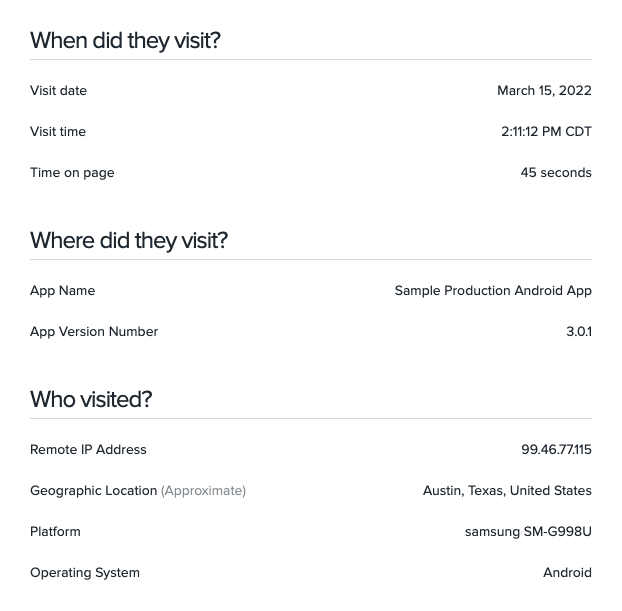Select the Visit date label
Viewport: 622px width, 611px height.
tap(58, 90)
